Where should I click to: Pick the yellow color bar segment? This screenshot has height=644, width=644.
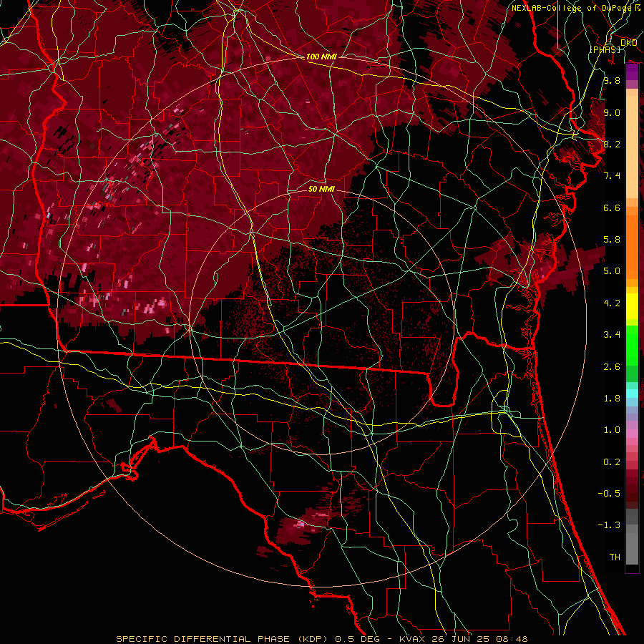632,306
